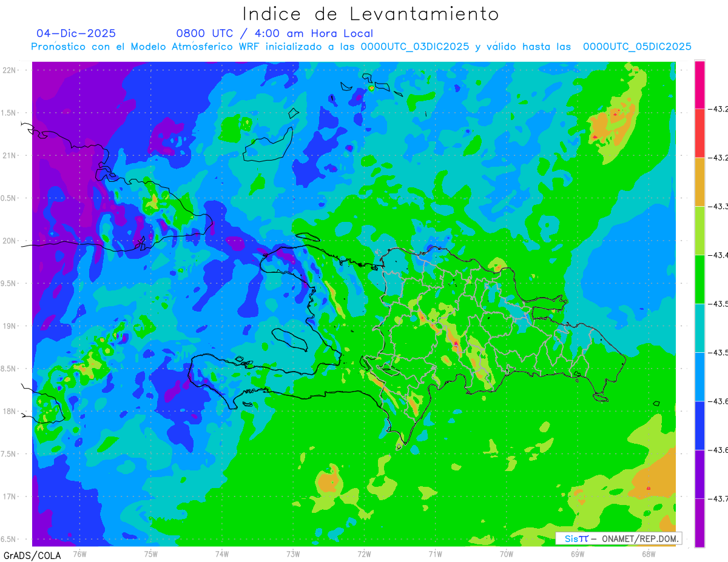Pick the violet swatch in the color bar

click(699, 474)
